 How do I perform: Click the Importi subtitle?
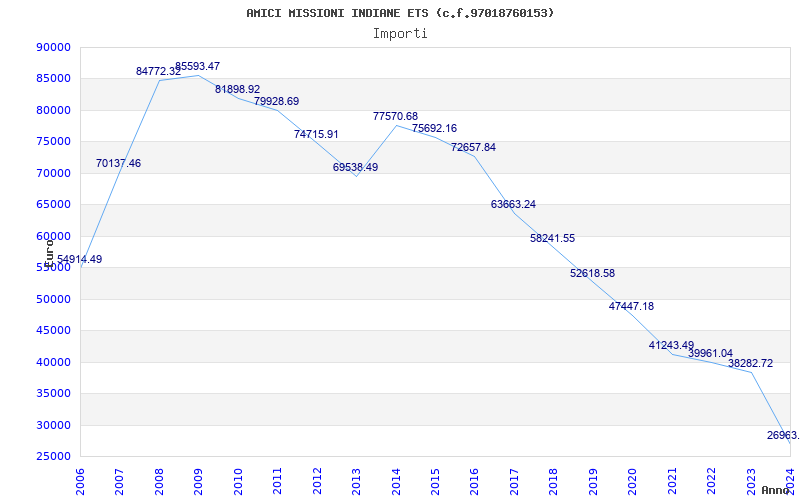400,33
